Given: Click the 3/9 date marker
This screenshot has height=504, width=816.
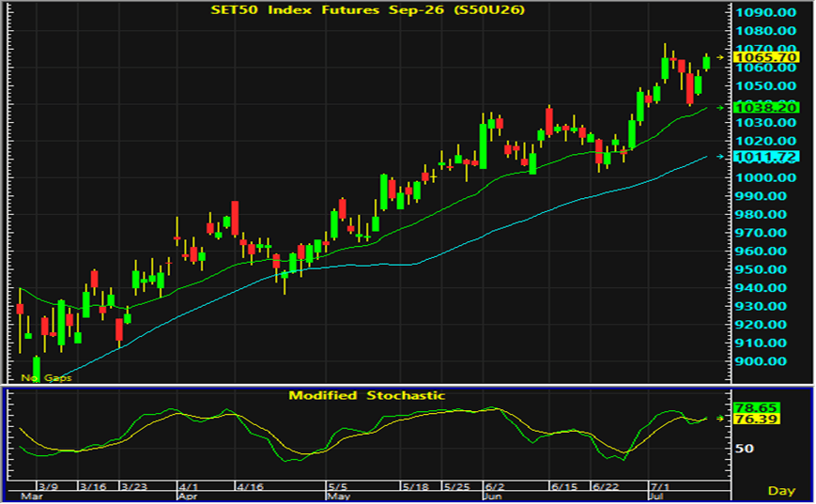Looking at the screenshot, I should [x=48, y=487].
